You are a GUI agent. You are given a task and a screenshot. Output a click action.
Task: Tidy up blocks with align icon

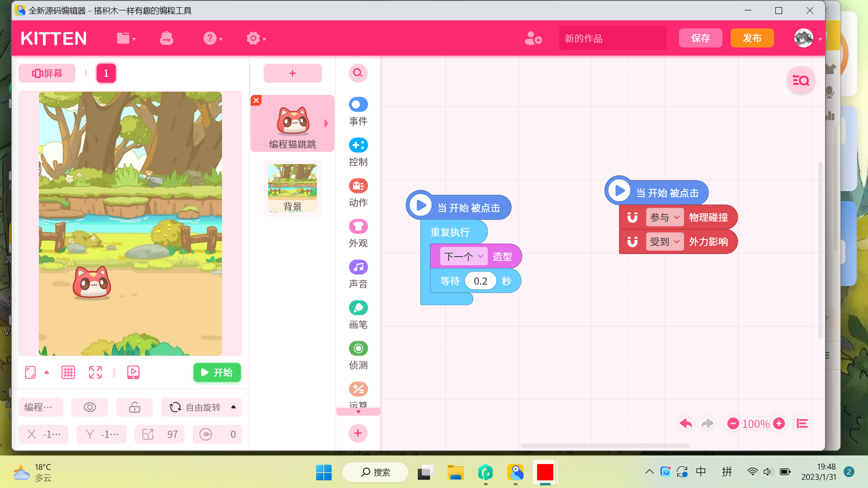point(802,423)
